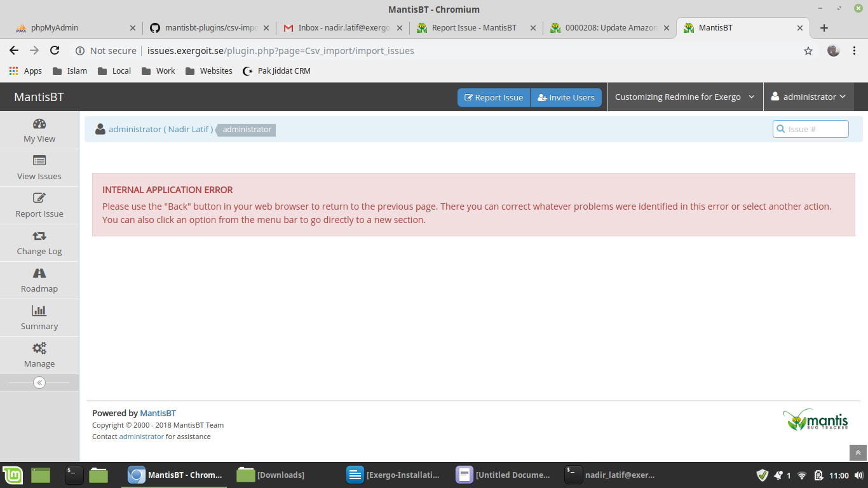Open My View dashboard icon

(x=39, y=124)
